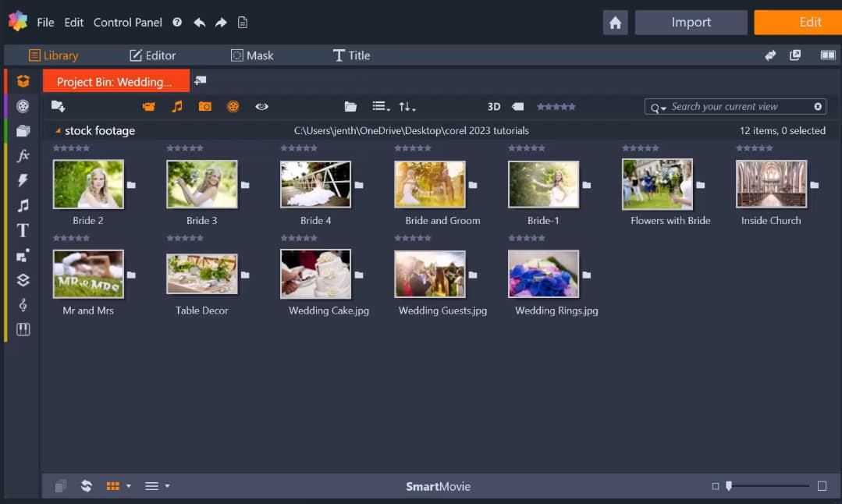This screenshot has width=842, height=504.
Task: Open the sort order dropdown
Action: point(405,106)
